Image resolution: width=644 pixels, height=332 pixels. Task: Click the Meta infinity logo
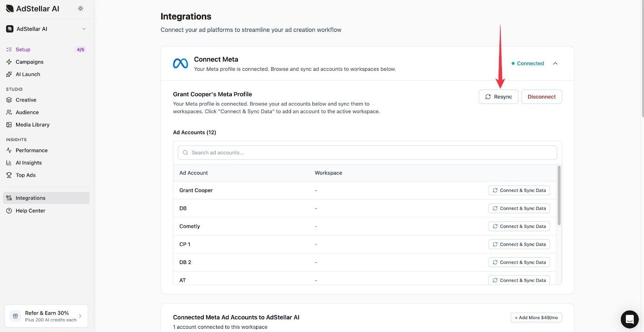[180, 64]
